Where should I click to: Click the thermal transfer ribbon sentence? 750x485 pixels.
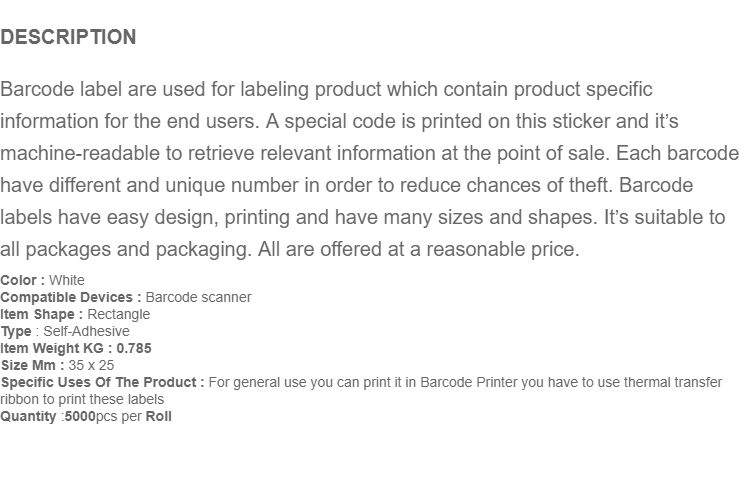[x=361, y=391]
